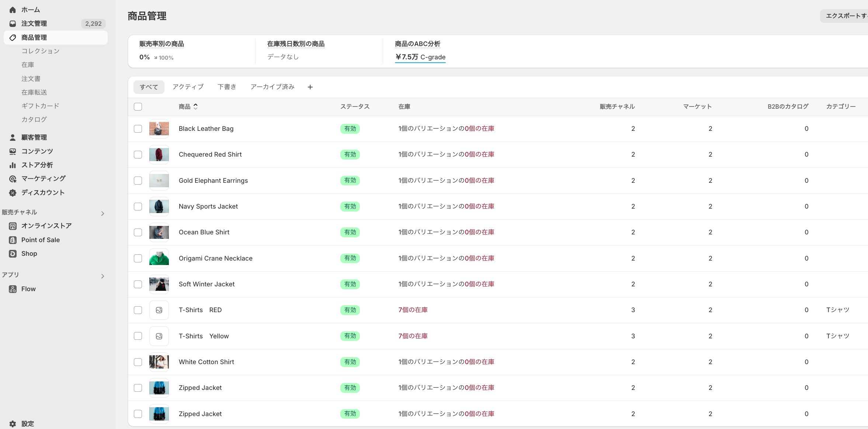868x429 pixels.
Task: Check the T-Shirts RED checkbox
Action: point(138,310)
